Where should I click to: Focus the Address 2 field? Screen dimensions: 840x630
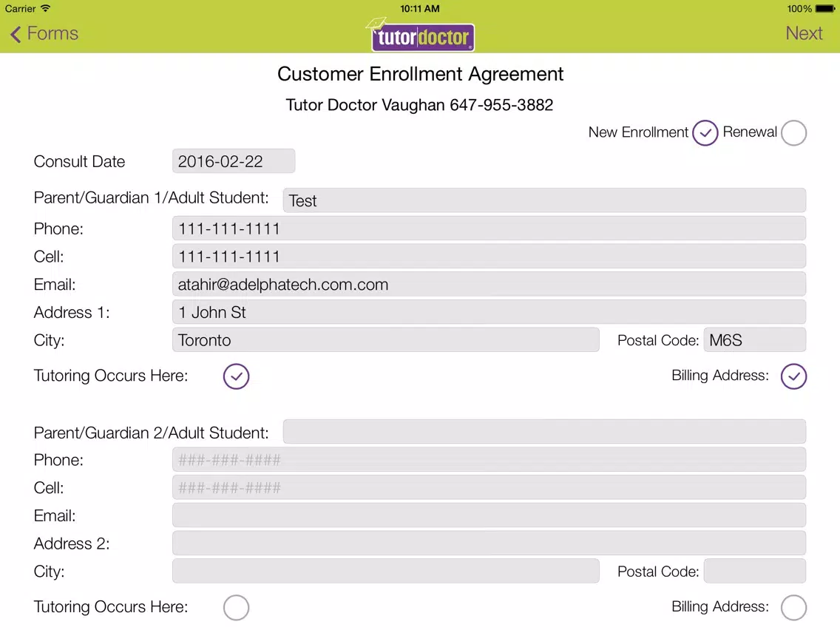[x=489, y=543]
